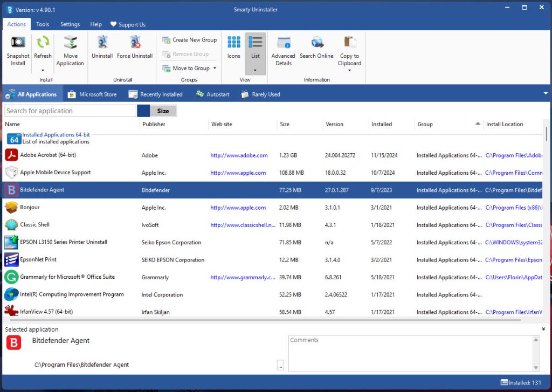This screenshot has height=392, width=552.
Task: Click the Bitdefender logo in Selected application
Action: click(x=13, y=342)
